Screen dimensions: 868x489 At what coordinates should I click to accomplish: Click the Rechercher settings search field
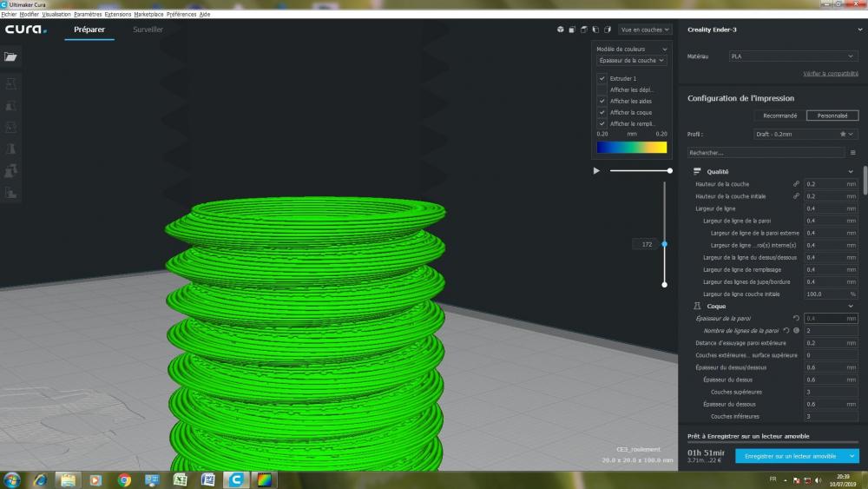click(x=766, y=152)
